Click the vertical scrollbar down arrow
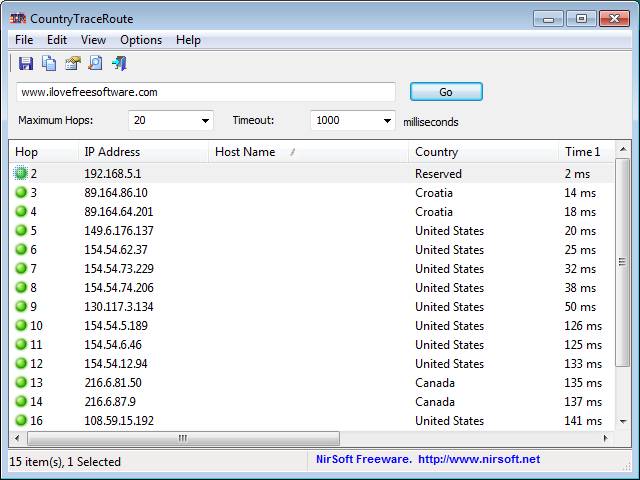The height and width of the screenshot is (480, 640). [x=623, y=422]
